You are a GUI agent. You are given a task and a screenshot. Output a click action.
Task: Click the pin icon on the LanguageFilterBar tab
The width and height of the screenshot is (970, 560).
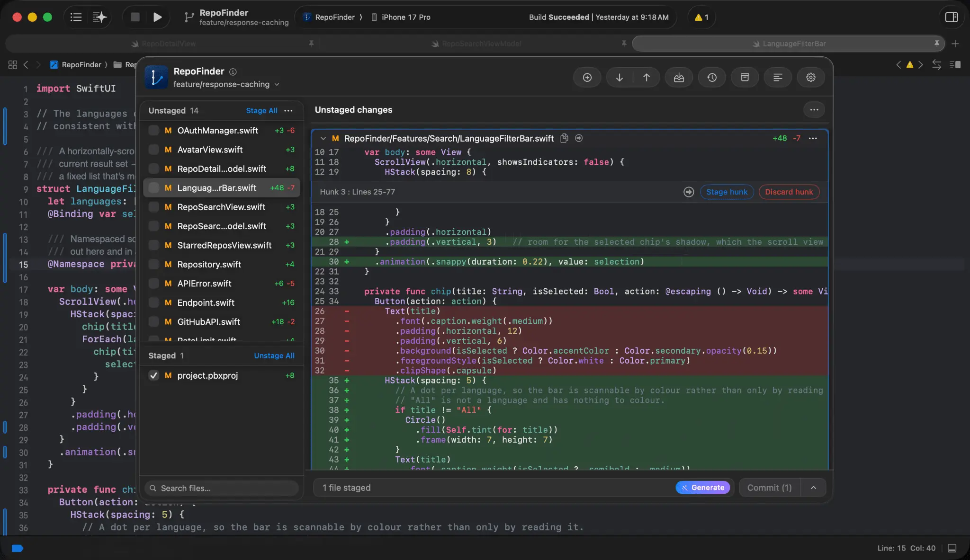pos(937,44)
